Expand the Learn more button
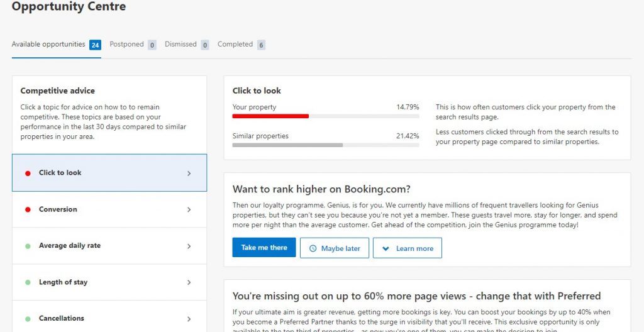This screenshot has height=332, width=644. (408, 248)
